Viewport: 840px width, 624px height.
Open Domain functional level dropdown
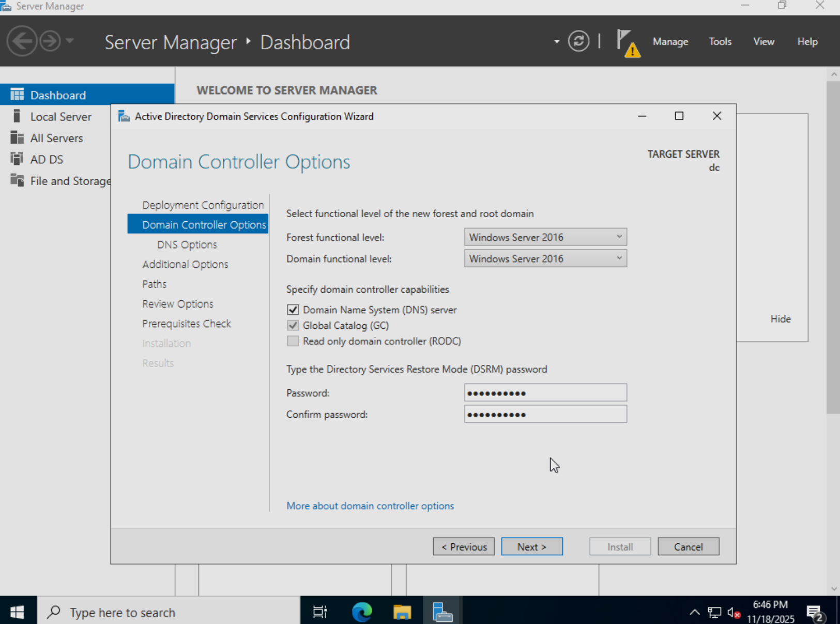coord(545,258)
